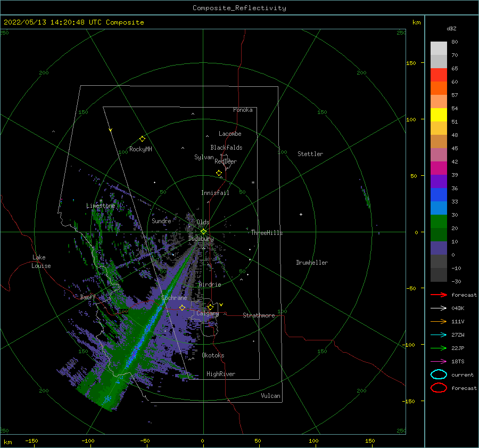This screenshot has height=448, width=479.
Task: Click the white 04DK arrow legend icon
Action: click(x=439, y=308)
